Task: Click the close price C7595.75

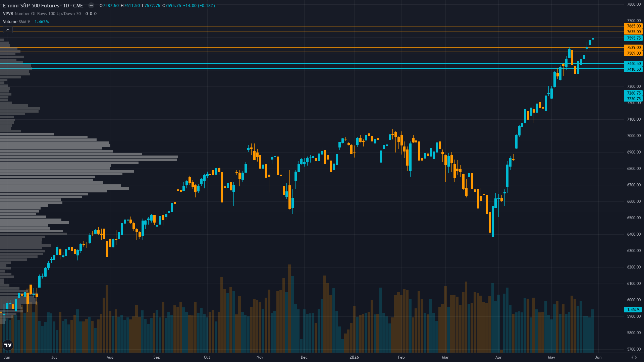Action: (172, 6)
